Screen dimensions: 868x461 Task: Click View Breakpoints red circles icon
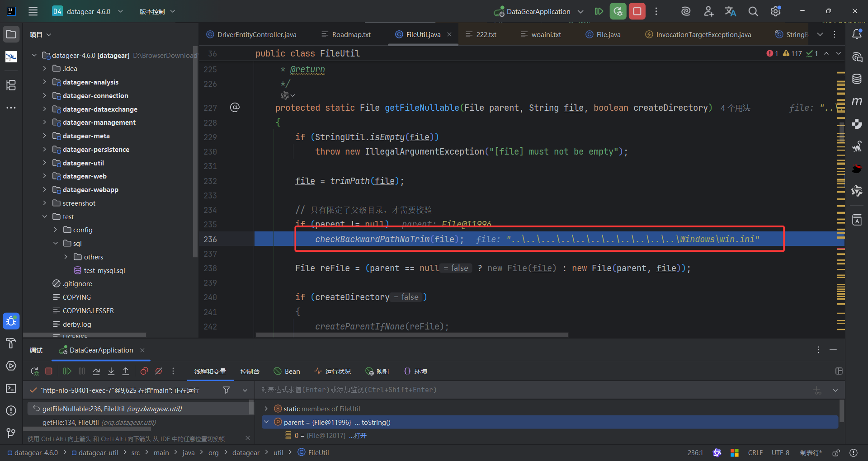point(144,372)
